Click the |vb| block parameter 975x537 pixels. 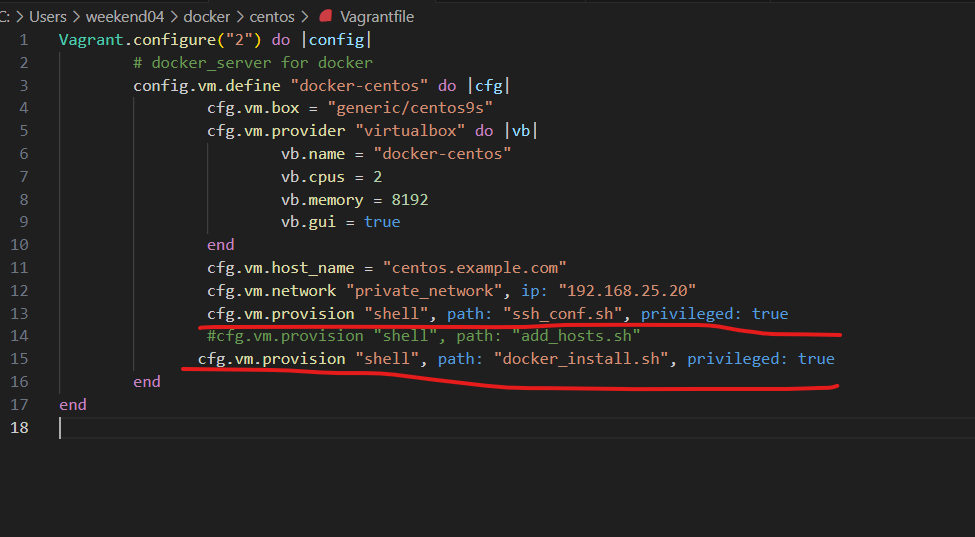(520, 131)
